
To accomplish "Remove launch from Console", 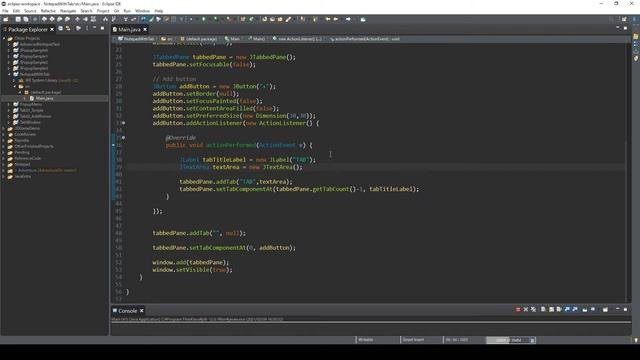I will tap(526, 310).
